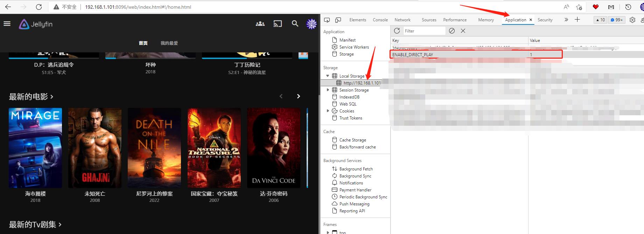Add page to favorites star icon
Image resolution: width=644 pixels, height=234 pixels.
pos(579,7)
